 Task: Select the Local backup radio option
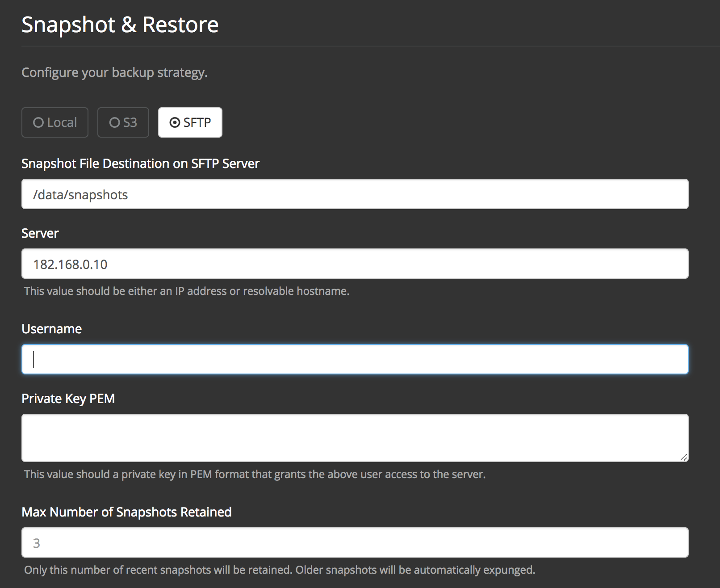pos(55,122)
